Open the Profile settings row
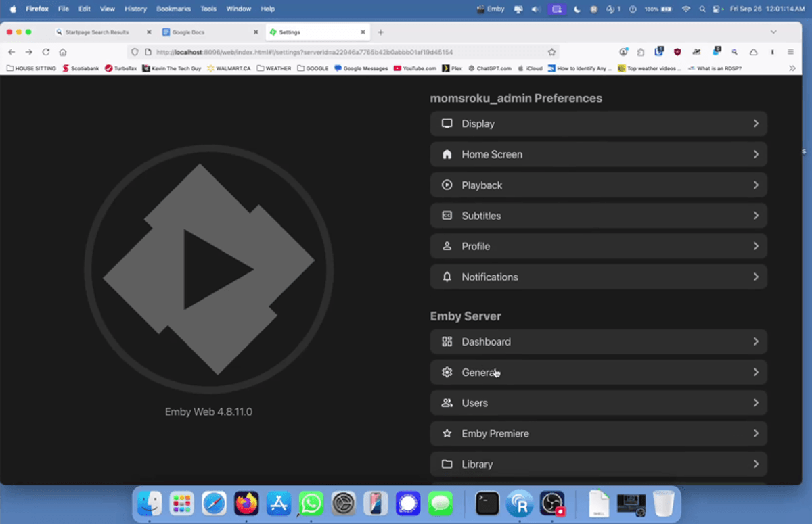Image resolution: width=812 pixels, height=524 pixels. coord(598,246)
